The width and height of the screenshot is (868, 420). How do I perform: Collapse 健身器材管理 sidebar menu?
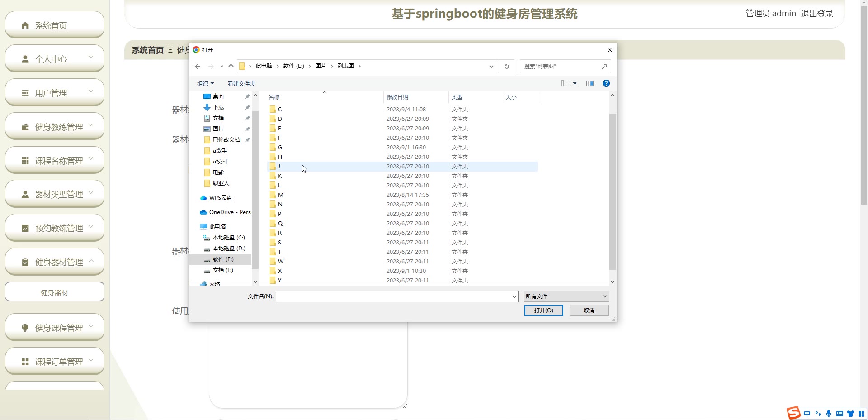click(x=55, y=262)
